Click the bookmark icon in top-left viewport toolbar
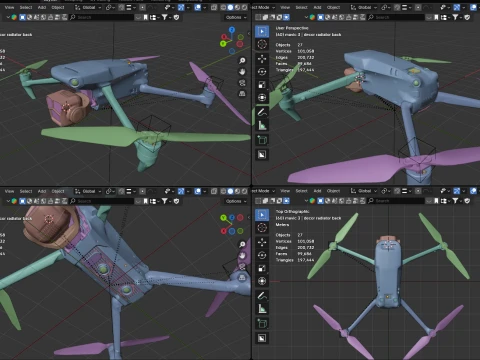The width and height of the screenshot is (480, 360). click(146, 17)
